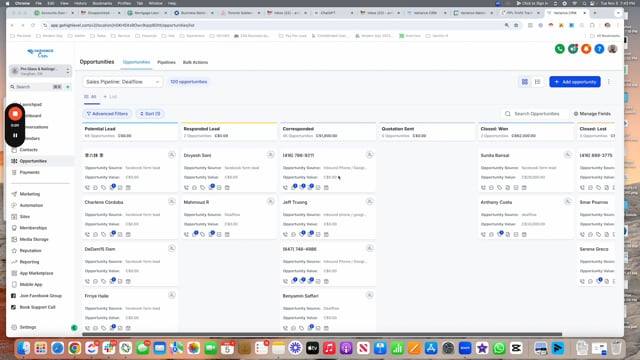The width and height of the screenshot is (640, 360).
Task: Click the Quotation Sent column header
Action: point(427,132)
